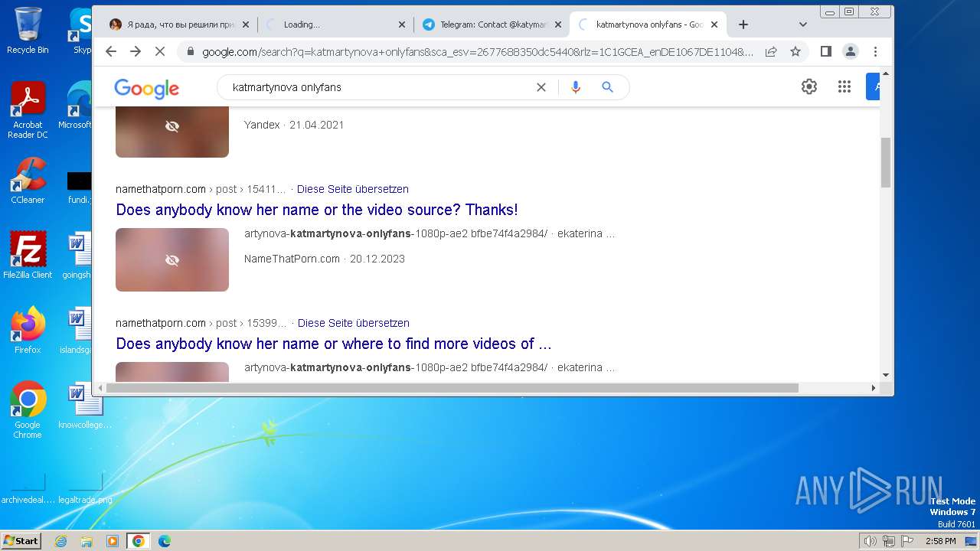Click NameThatPorn.com source text of result

[x=292, y=259]
